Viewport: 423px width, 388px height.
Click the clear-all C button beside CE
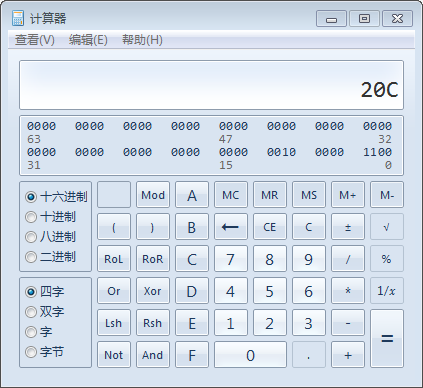309,227
